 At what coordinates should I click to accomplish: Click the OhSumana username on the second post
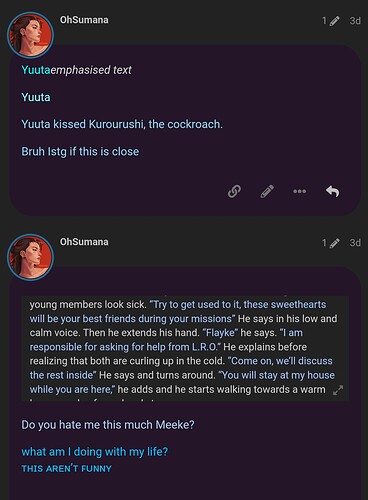point(84,242)
